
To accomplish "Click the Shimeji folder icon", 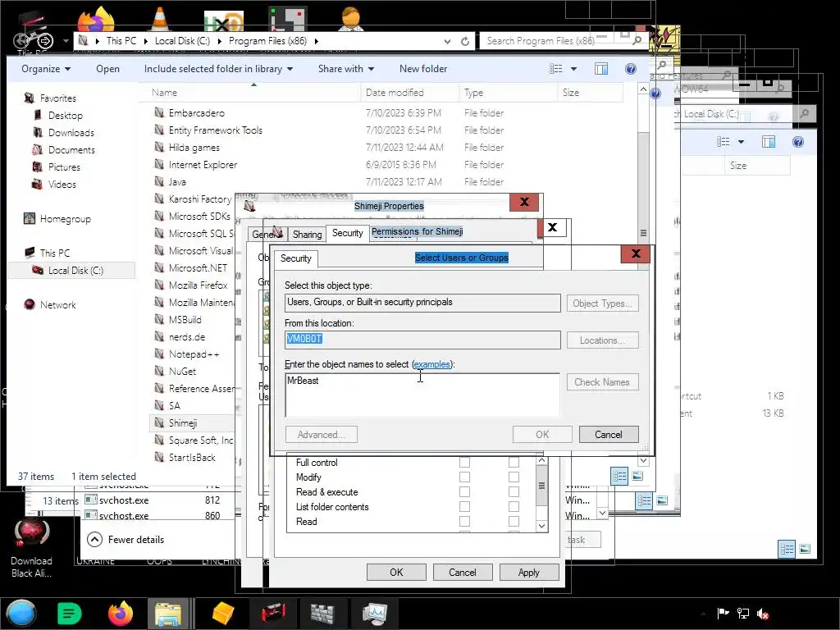I will tap(159, 422).
